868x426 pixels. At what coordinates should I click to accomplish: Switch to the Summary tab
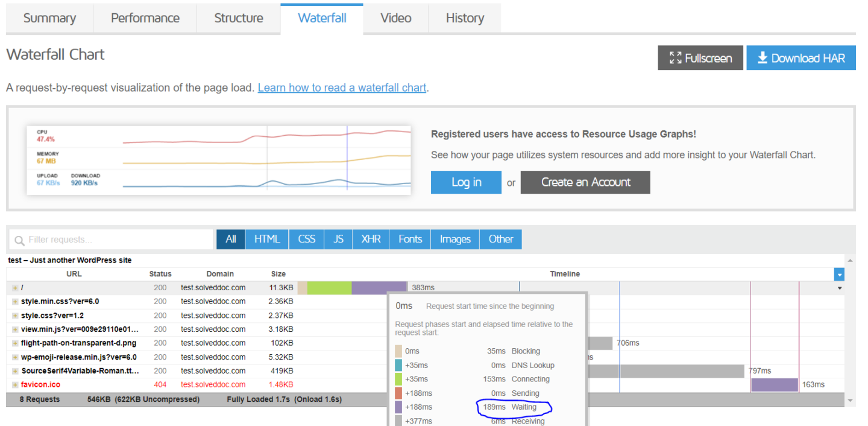[x=49, y=18]
